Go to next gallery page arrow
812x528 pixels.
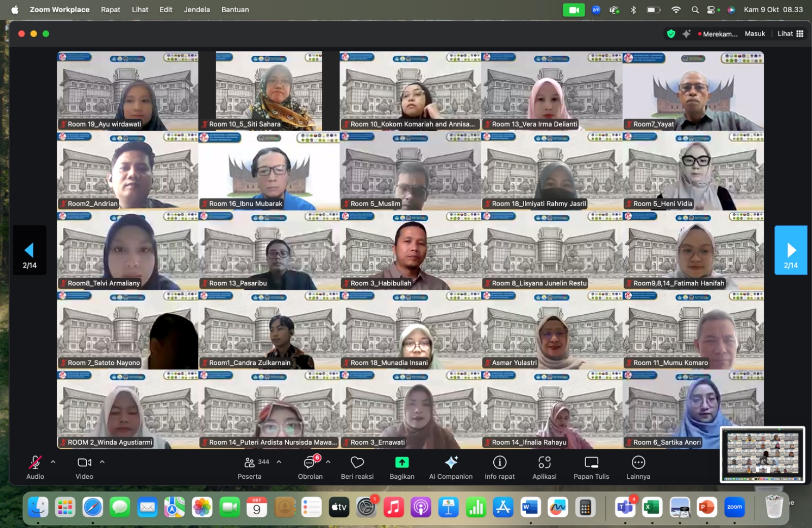tap(791, 250)
